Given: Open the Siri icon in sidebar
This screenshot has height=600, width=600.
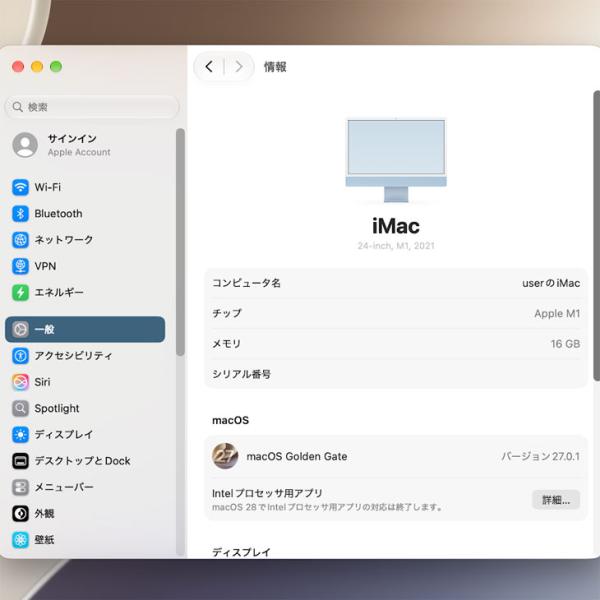Looking at the screenshot, I should click(x=20, y=382).
